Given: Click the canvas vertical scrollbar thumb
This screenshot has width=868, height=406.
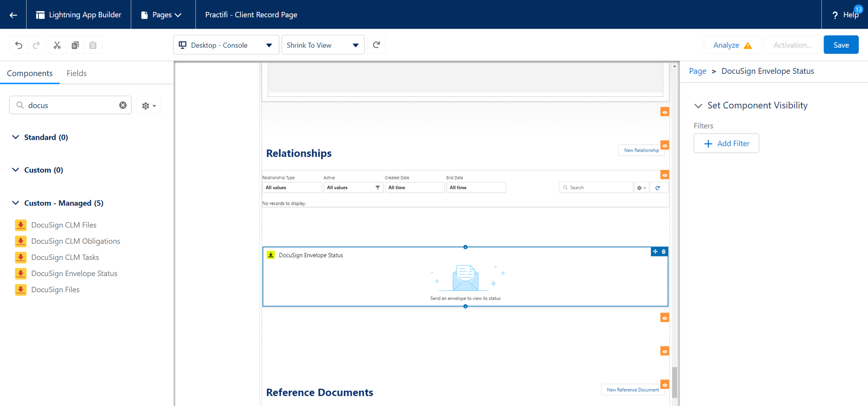Looking at the screenshot, I should coord(674,382).
